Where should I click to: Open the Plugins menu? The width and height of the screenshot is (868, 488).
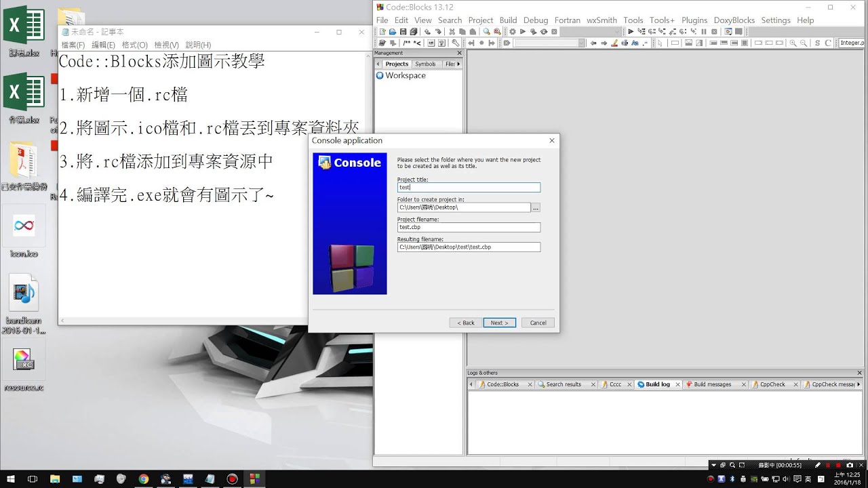point(694,20)
